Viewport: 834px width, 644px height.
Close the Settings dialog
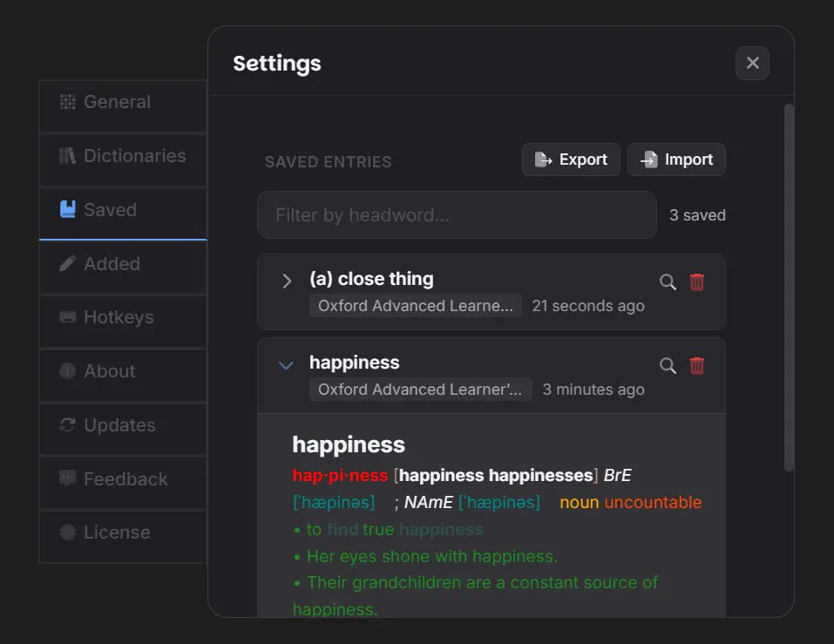tap(752, 64)
